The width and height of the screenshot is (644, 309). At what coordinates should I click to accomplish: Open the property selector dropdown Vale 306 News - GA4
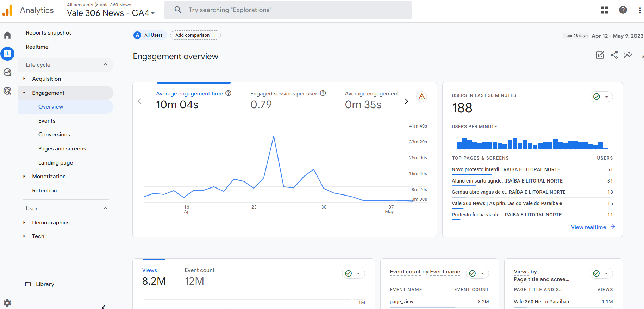(111, 13)
